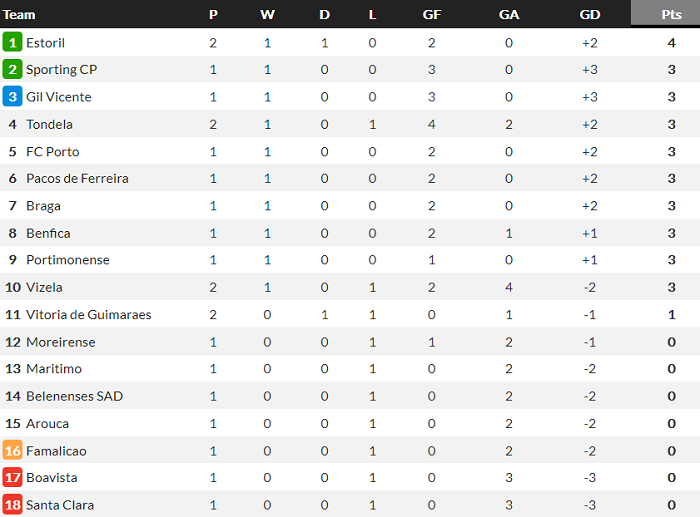Sort standings by GD column header
This screenshot has height=517, width=700.
(589, 14)
